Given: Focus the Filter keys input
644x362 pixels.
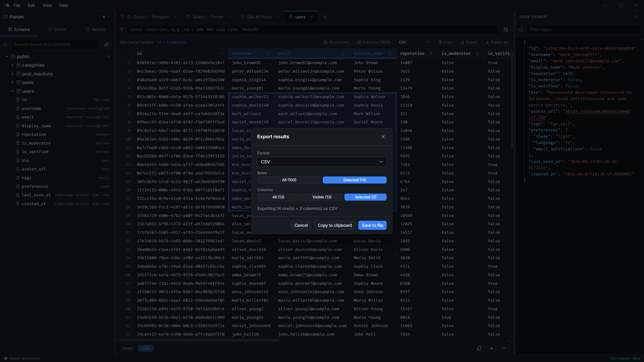Looking at the screenshot, I should [x=584, y=30].
